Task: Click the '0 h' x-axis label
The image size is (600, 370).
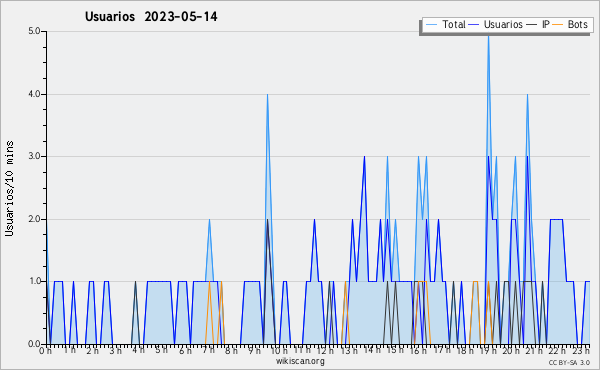Action: pyautogui.click(x=45, y=351)
